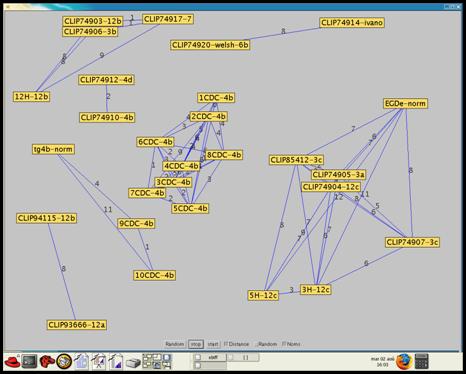The image size is (466, 374).
Task: Select the EGDe-norm node
Action: click(405, 104)
